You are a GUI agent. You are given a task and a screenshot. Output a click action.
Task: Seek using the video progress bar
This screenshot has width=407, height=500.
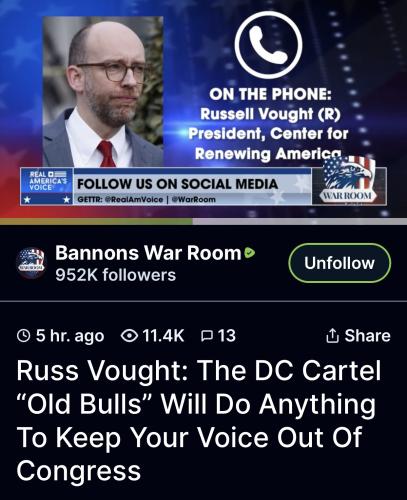[x=203, y=221]
